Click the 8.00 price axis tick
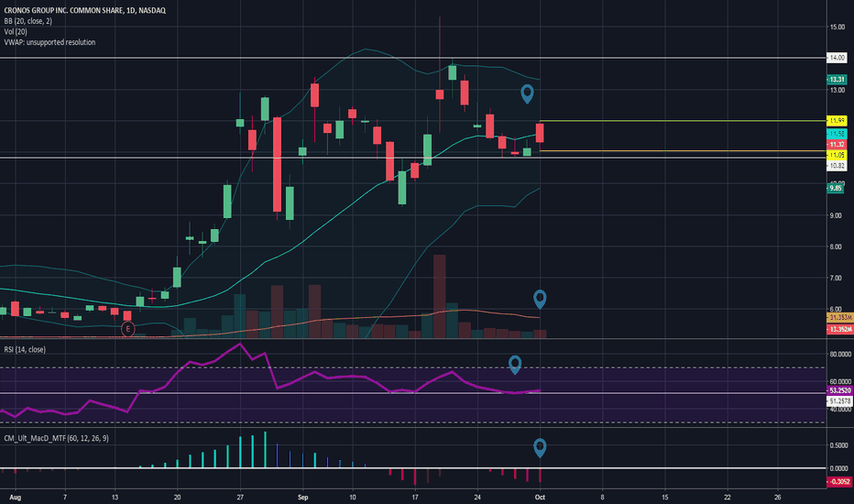Viewport: 854px width, 504px height. point(836,247)
